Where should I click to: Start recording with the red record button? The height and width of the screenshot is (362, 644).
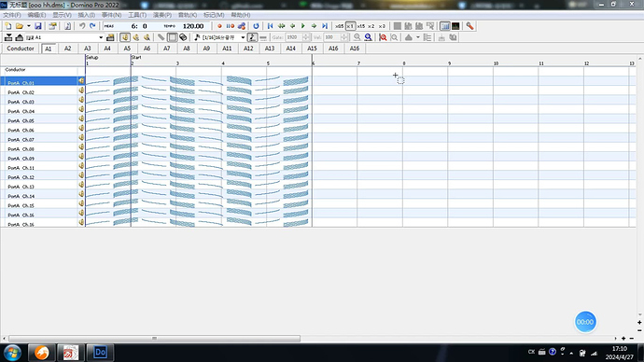point(219,26)
